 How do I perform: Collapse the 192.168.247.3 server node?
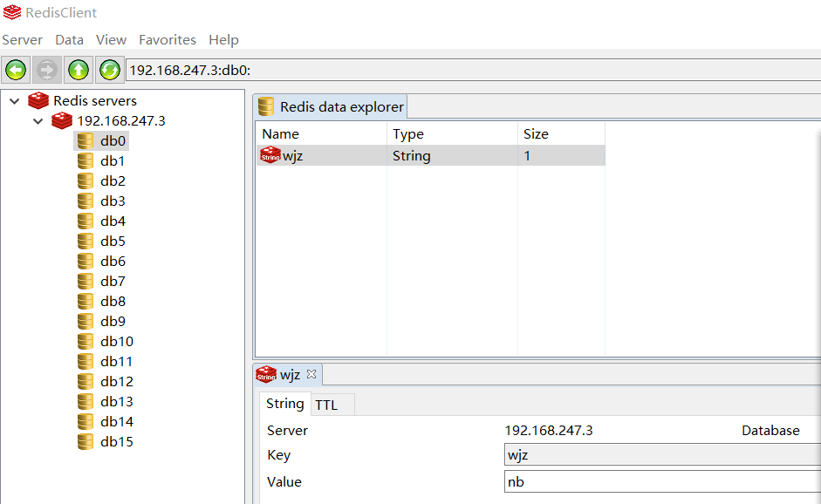coord(38,121)
